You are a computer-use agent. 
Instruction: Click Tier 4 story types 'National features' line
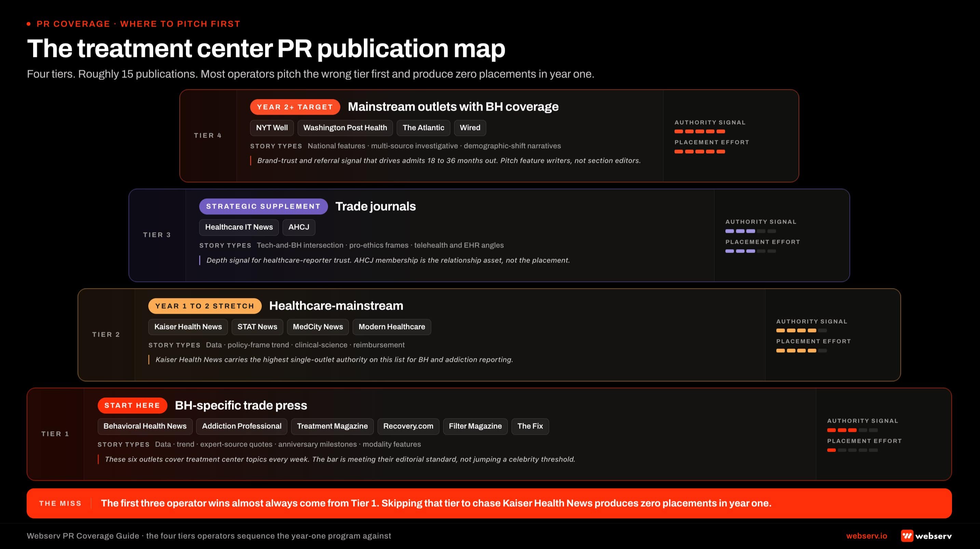[434, 146]
